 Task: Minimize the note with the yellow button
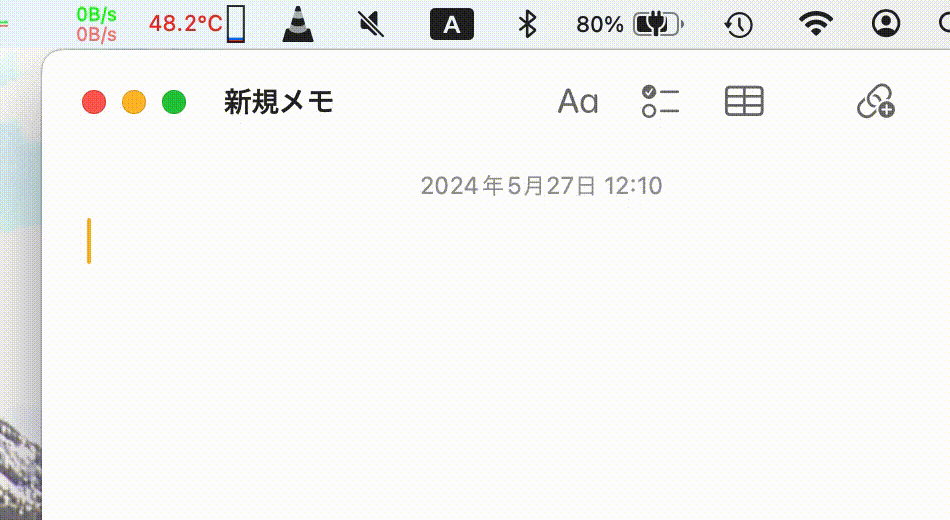pos(134,102)
